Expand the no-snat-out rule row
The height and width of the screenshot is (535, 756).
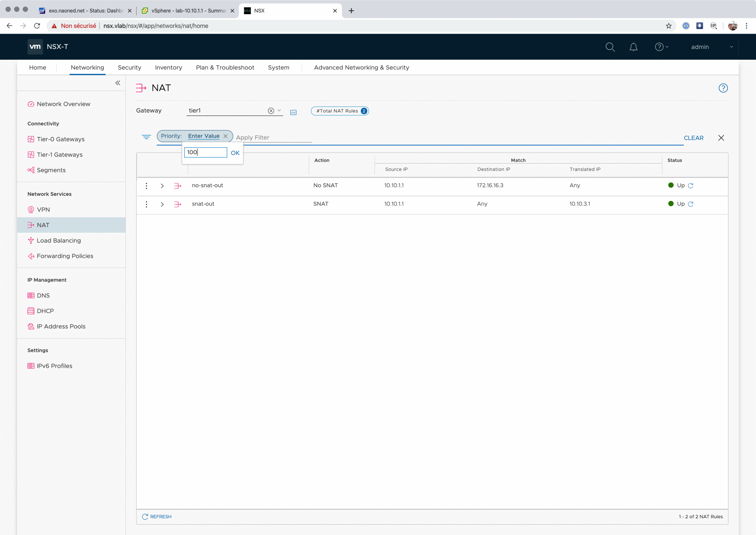[162, 186]
